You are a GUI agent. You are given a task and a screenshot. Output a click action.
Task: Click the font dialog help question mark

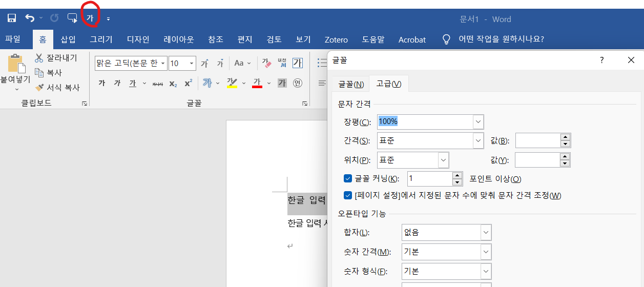[x=602, y=60]
